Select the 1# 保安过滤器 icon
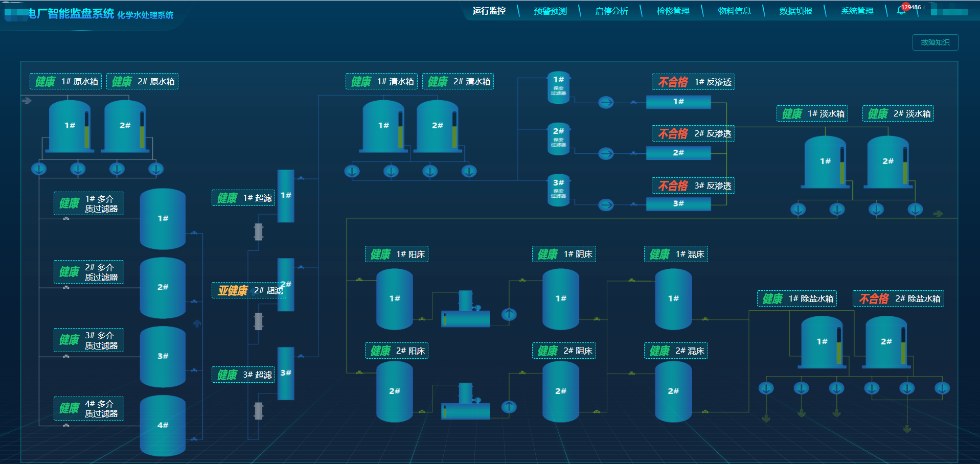Viewport: 980px width, 464px height. pyautogui.click(x=558, y=87)
